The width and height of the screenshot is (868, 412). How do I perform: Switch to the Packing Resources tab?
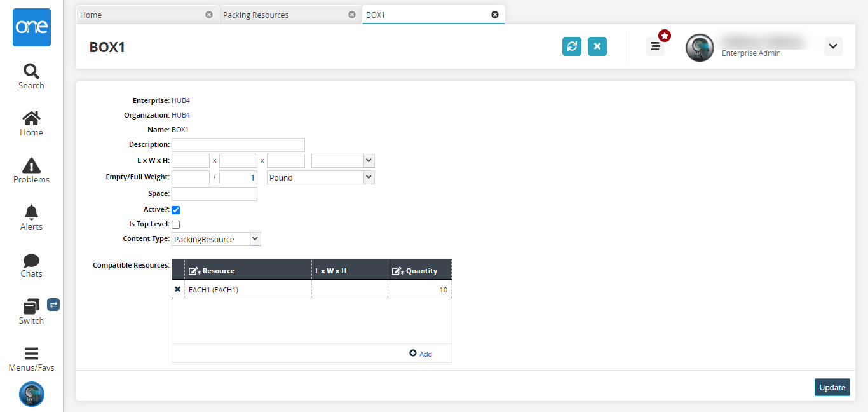point(290,15)
